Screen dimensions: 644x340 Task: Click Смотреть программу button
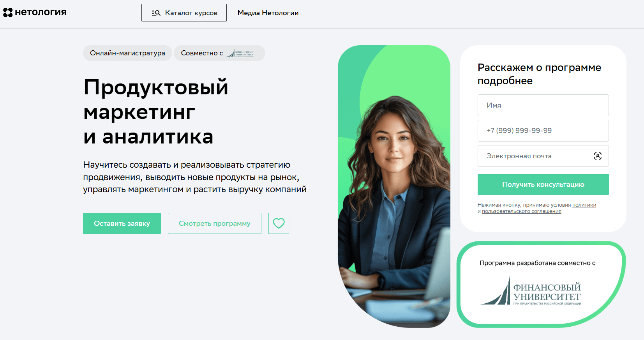pos(215,223)
